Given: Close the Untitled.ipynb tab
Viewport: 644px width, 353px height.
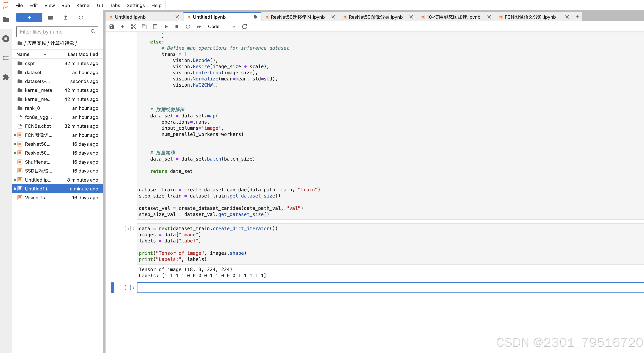Looking at the screenshot, I should tap(177, 17).
